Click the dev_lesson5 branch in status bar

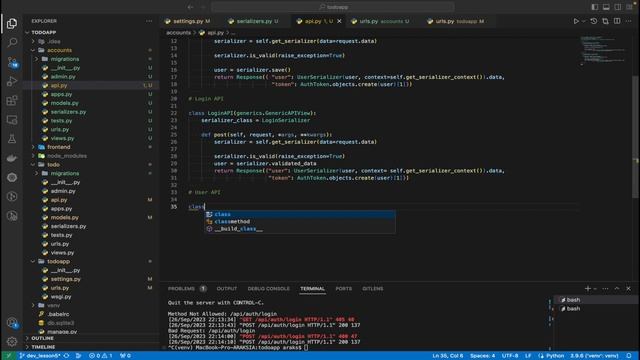pyautogui.click(x=40, y=356)
